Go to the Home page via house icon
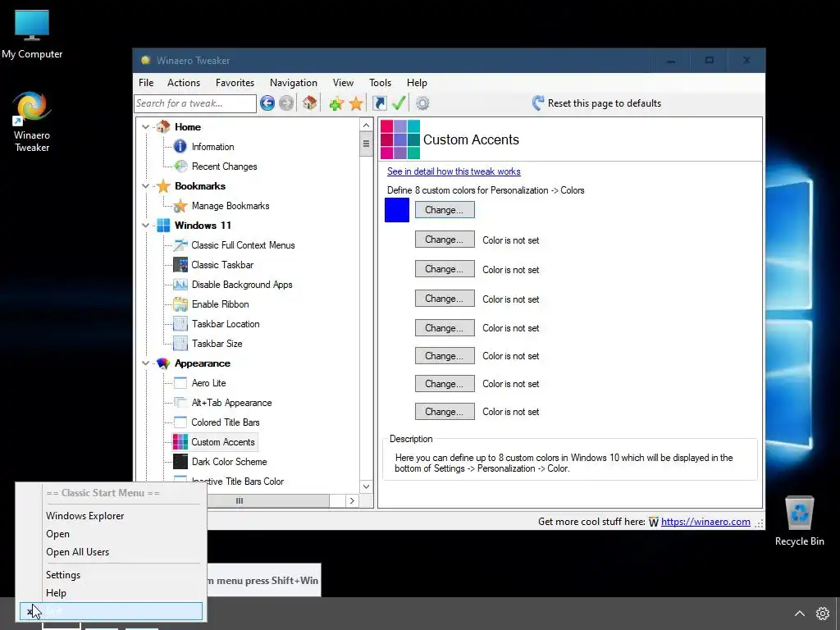The image size is (840, 630). point(309,103)
